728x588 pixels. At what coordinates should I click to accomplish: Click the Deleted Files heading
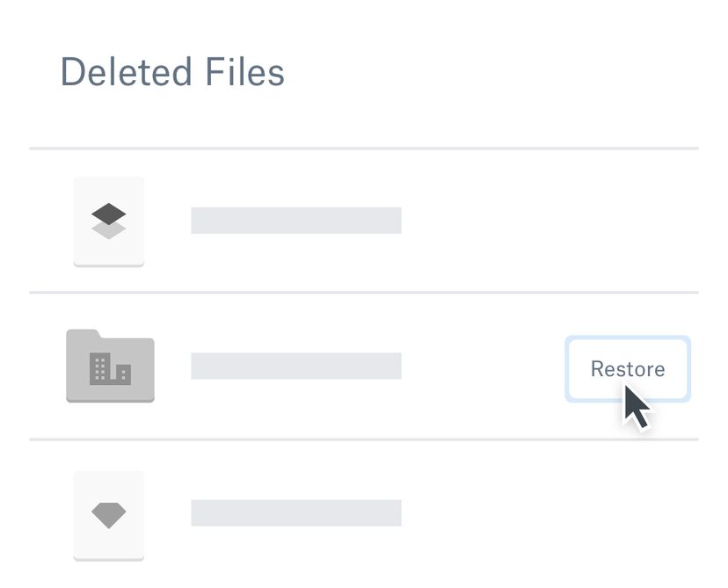[x=172, y=72]
